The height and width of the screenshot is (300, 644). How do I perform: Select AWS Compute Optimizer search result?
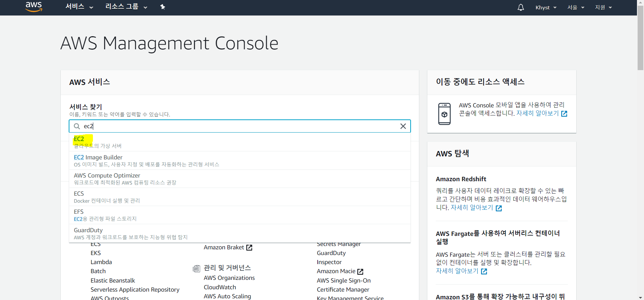pyautogui.click(x=240, y=179)
